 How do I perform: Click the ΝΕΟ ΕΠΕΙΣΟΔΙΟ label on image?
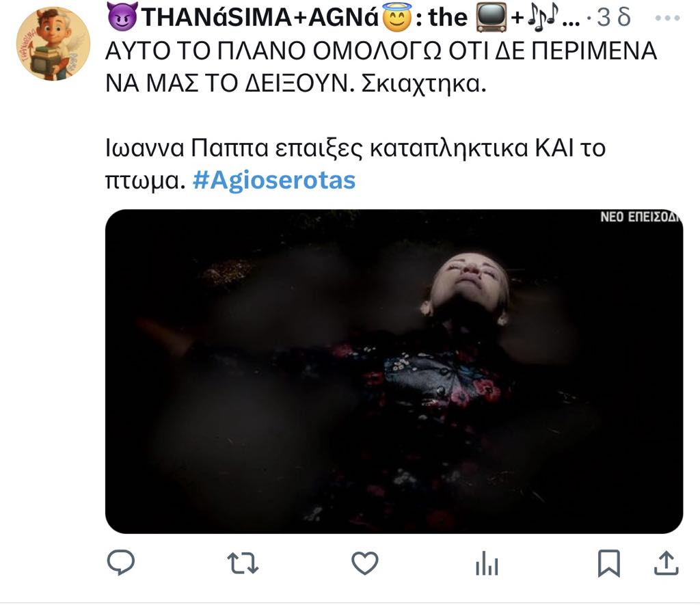point(641,217)
